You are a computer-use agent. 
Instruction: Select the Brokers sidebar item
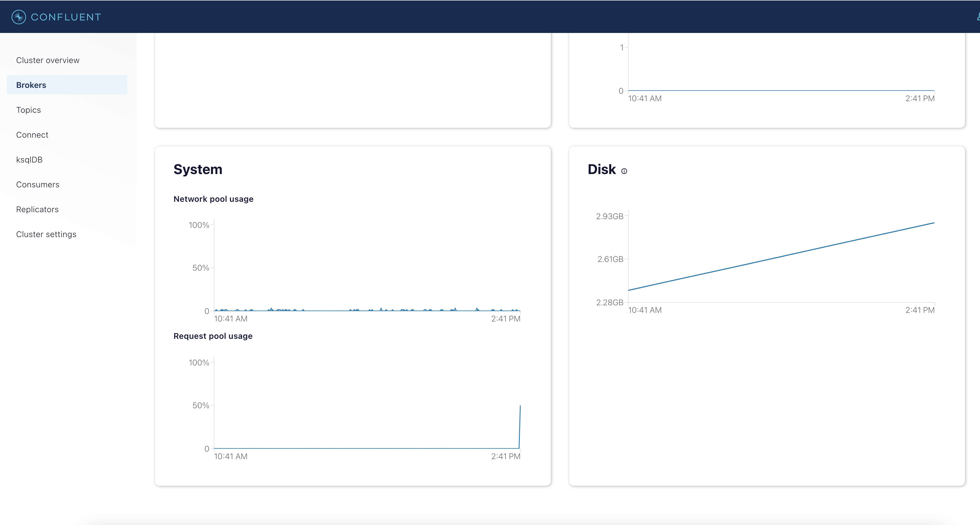point(31,85)
